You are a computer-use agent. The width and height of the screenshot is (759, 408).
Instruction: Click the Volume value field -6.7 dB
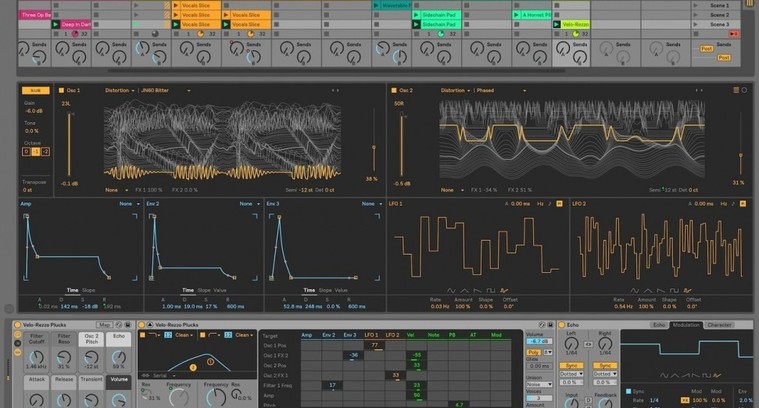tap(539, 341)
